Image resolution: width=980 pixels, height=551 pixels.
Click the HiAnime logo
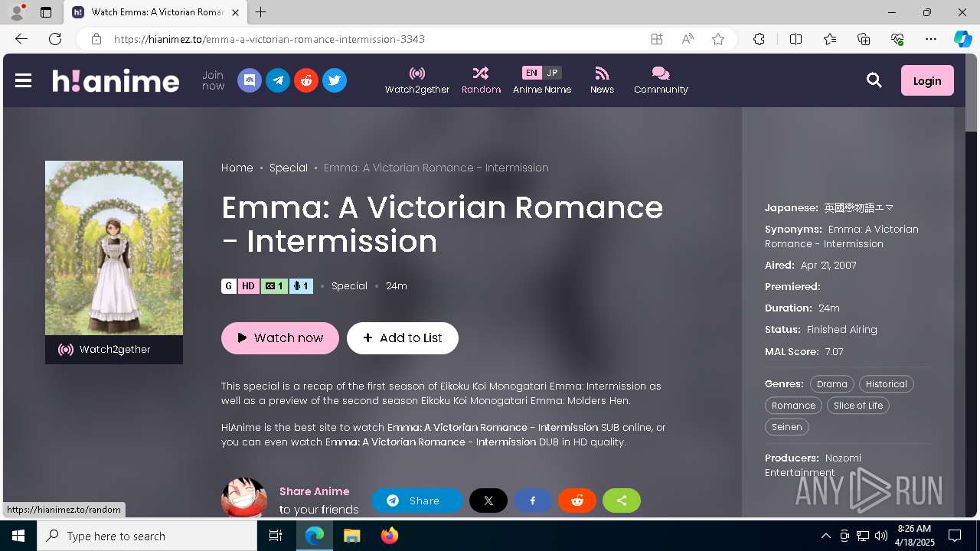click(116, 80)
